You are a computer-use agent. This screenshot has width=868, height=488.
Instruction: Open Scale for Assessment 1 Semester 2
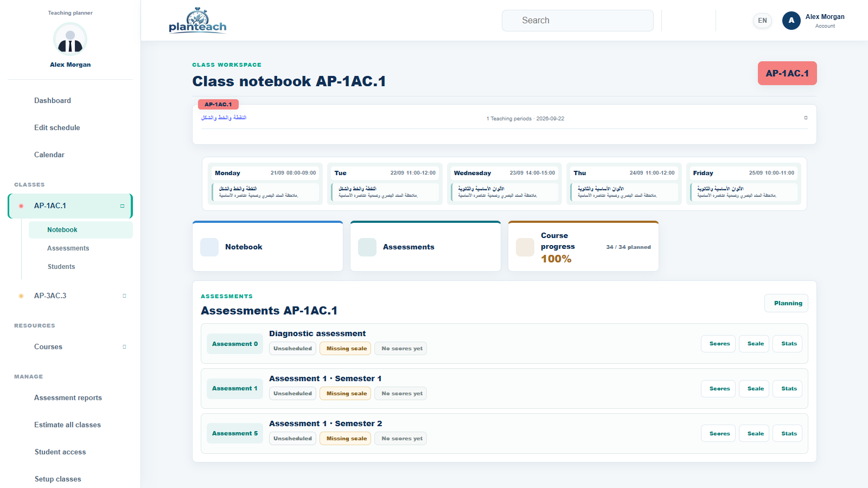pos(754,434)
